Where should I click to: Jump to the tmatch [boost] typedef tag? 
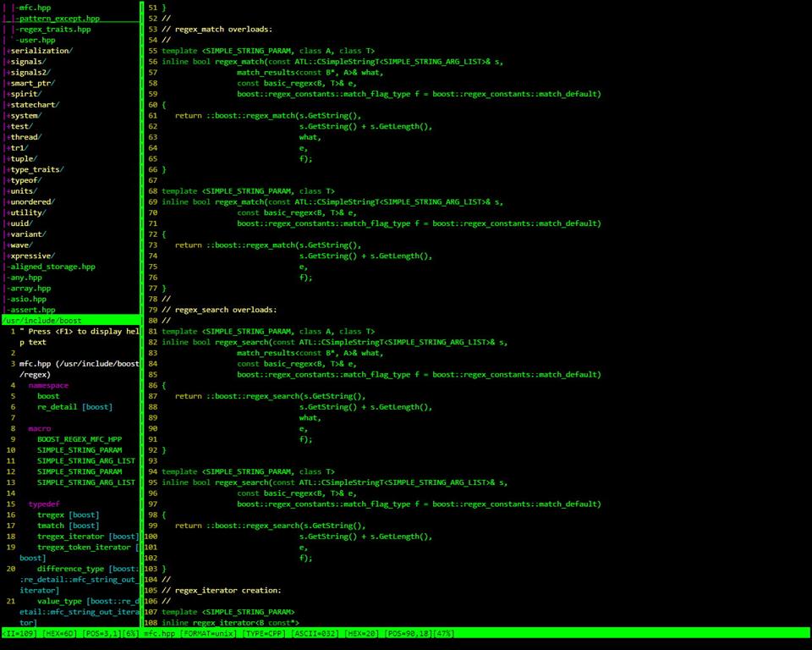(68, 526)
